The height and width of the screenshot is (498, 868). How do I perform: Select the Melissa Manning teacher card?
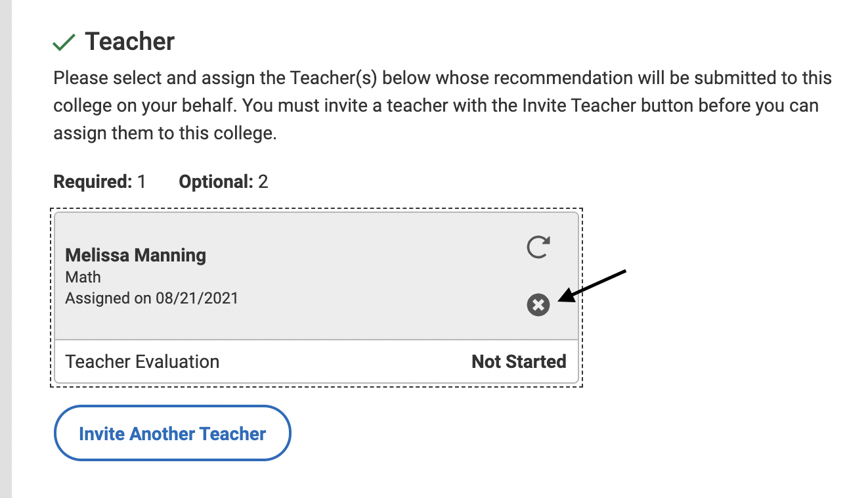pyautogui.click(x=315, y=276)
